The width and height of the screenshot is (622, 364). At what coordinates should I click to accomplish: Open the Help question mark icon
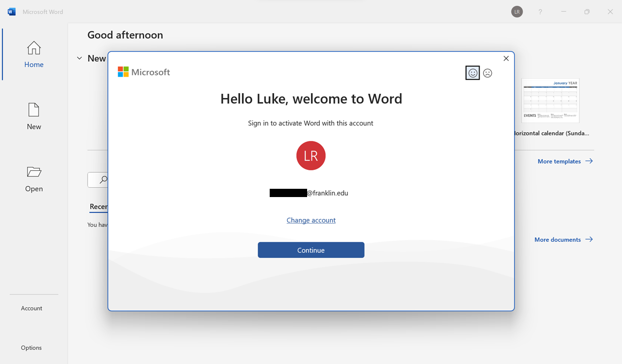click(540, 12)
